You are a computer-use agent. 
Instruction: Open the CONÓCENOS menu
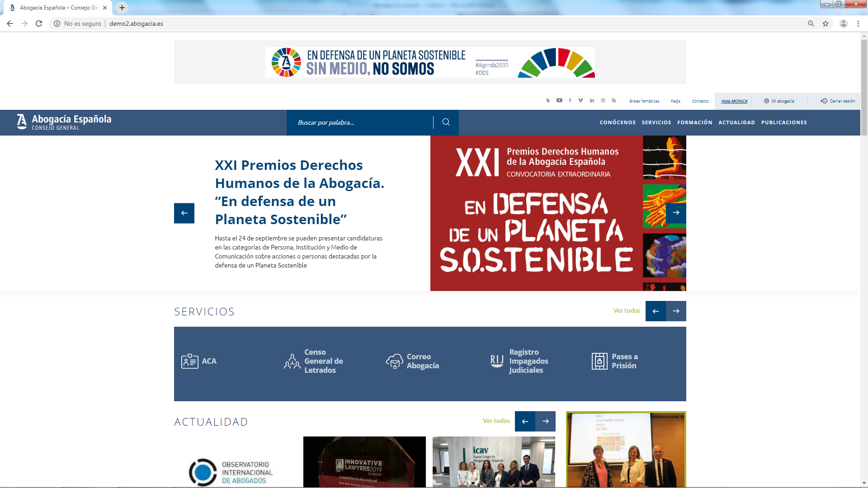(x=618, y=122)
